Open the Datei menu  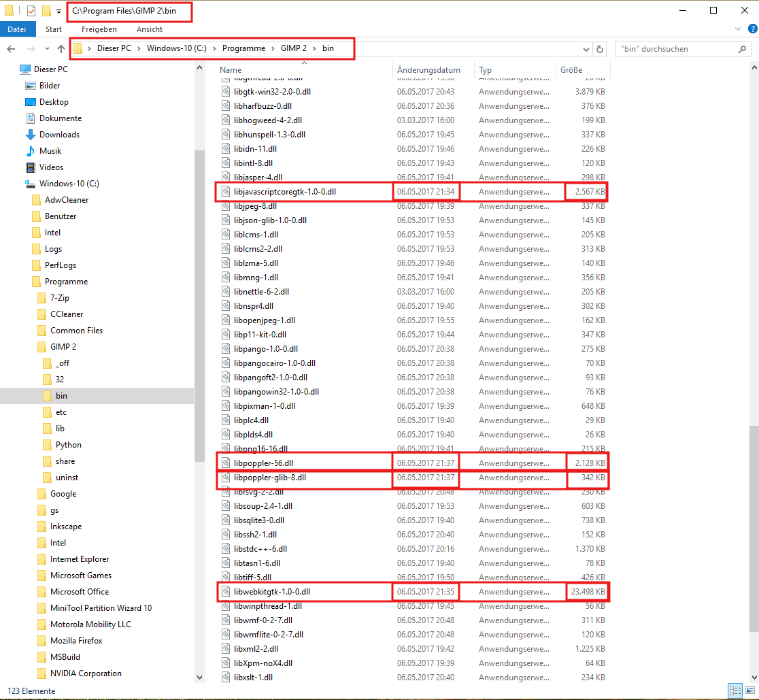click(17, 29)
